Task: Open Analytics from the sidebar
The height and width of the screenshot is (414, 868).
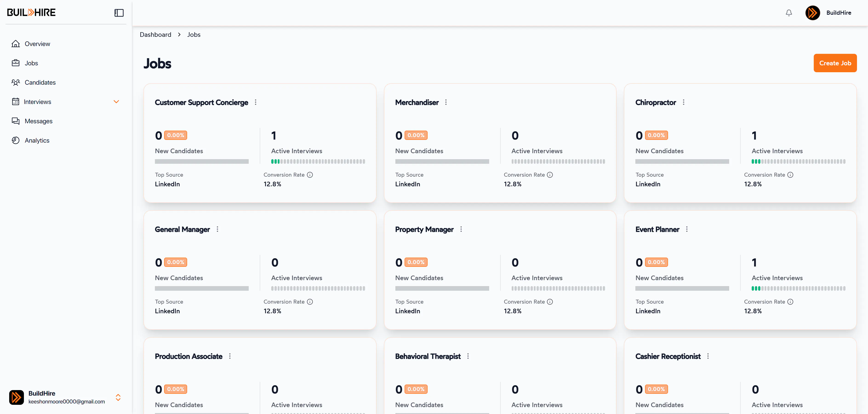Action: (37, 141)
